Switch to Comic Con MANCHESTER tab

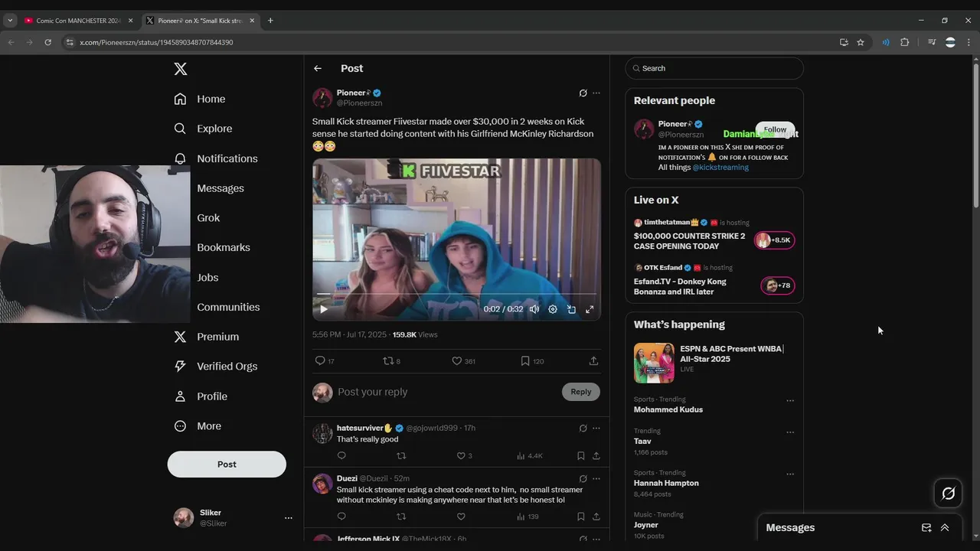(79, 21)
